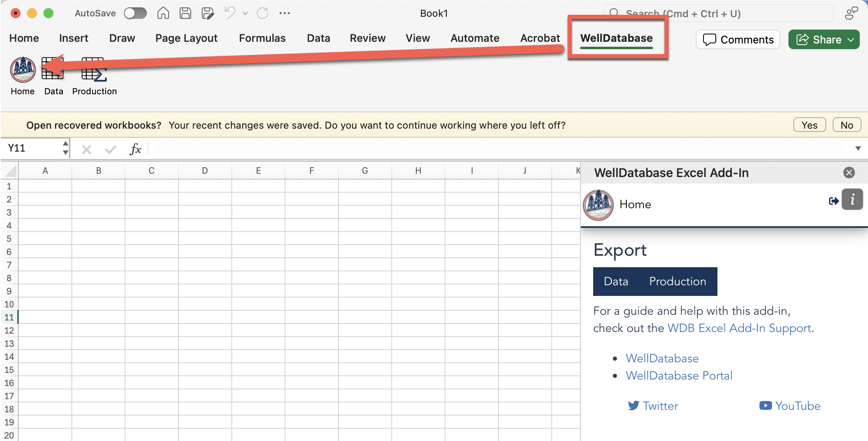
Task: Select the WellDatabase ribbon tab
Action: pos(616,38)
